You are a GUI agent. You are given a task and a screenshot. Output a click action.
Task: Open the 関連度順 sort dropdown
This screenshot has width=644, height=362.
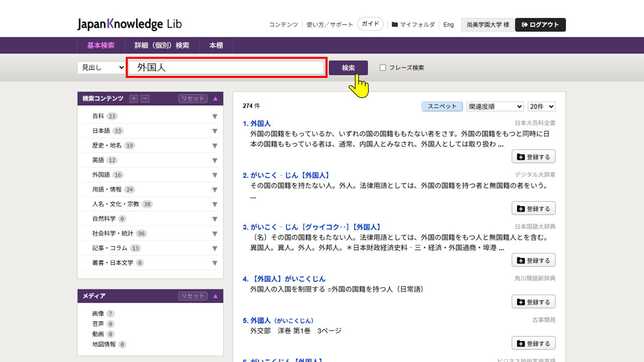[495, 107]
